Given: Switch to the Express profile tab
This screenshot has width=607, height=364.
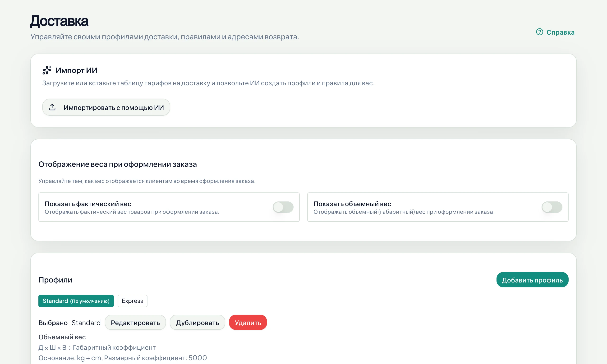Looking at the screenshot, I should [133, 301].
